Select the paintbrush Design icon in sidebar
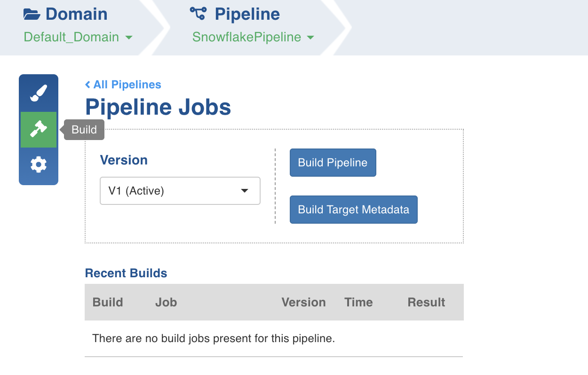Screen dimensions: 588x375 [x=39, y=93]
